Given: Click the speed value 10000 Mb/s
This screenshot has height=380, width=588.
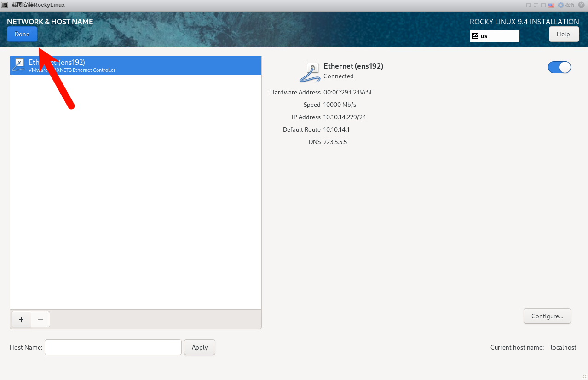Looking at the screenshot, I should click(x=340, y=105).
